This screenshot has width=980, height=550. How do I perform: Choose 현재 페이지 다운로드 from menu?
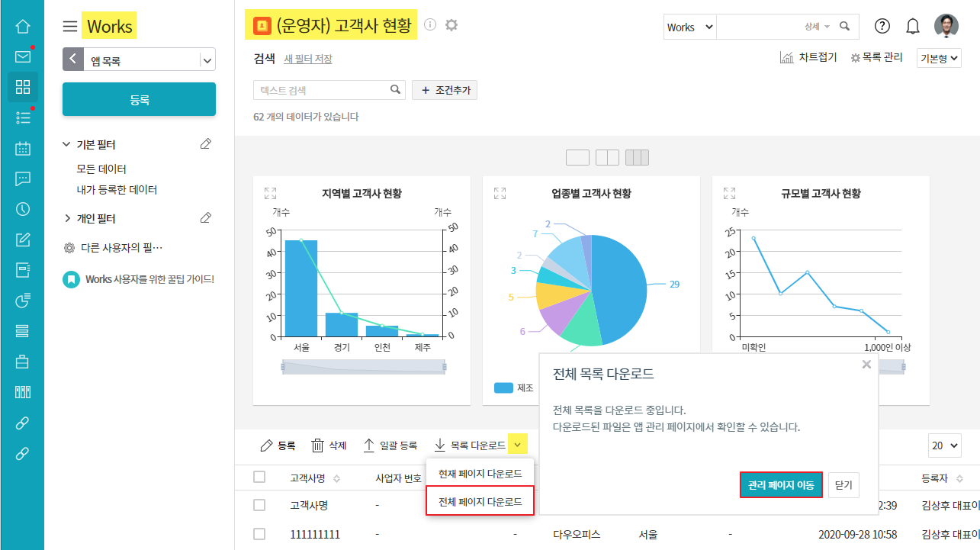point(480,474)
